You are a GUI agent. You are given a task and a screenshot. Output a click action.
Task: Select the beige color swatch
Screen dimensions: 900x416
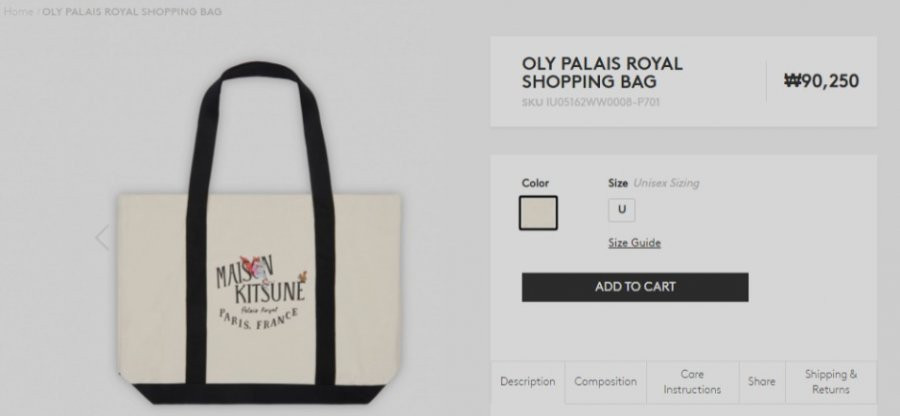pyautogui.click(x=538, y=213)
